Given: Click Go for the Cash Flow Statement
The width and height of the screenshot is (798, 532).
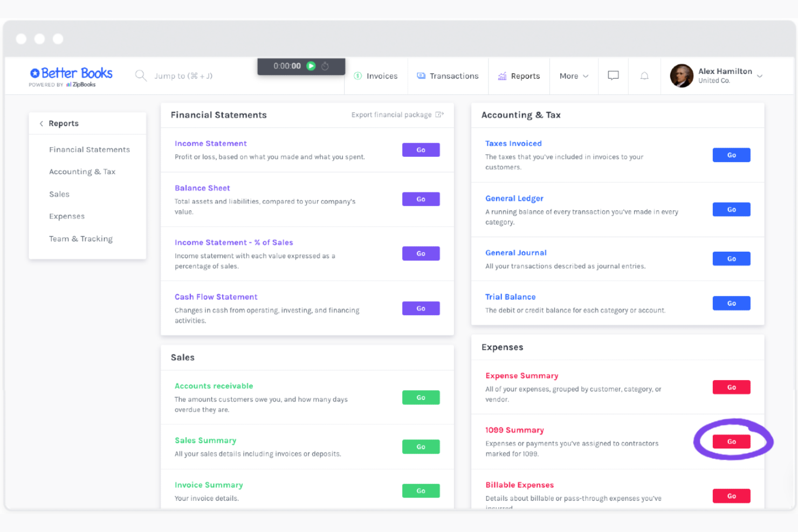Looking at the screenshot, I should click(421, 308).
